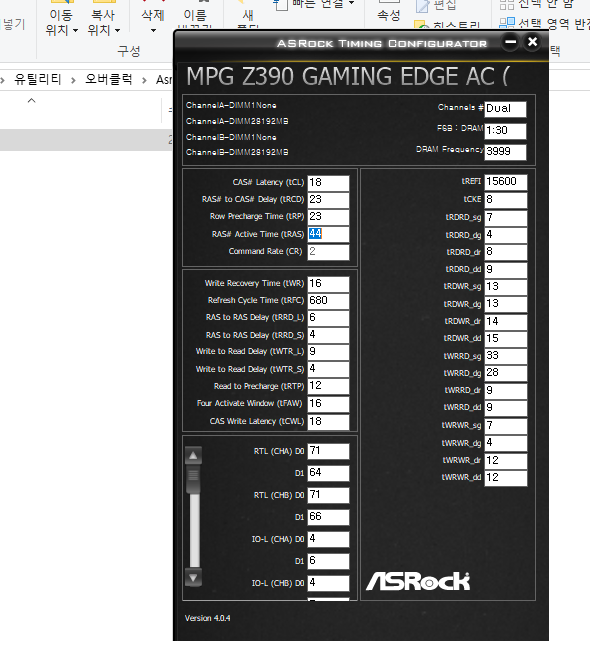Click the tWRRD_dg field showing 28

point(506,373)
